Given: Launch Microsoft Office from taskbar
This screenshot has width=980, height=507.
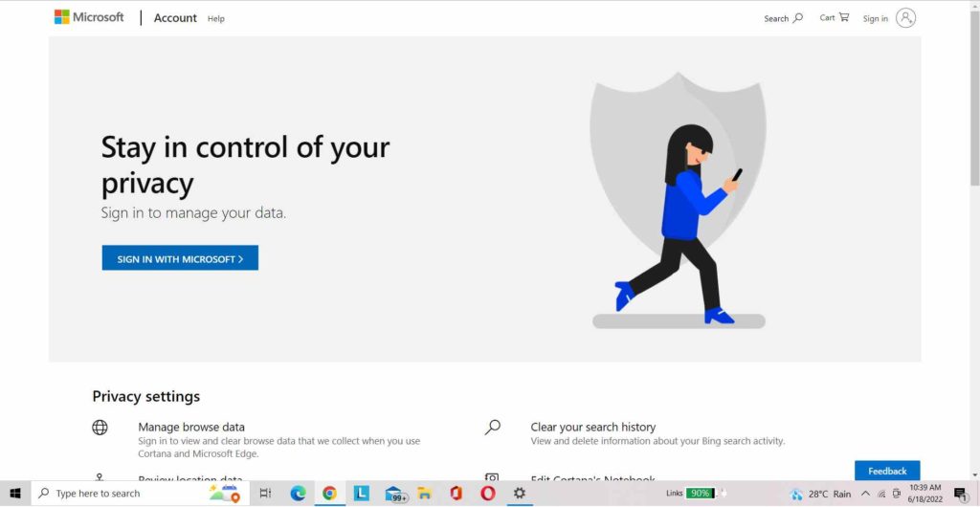Looking at the screenshot, I should click(x=457, y=494).
